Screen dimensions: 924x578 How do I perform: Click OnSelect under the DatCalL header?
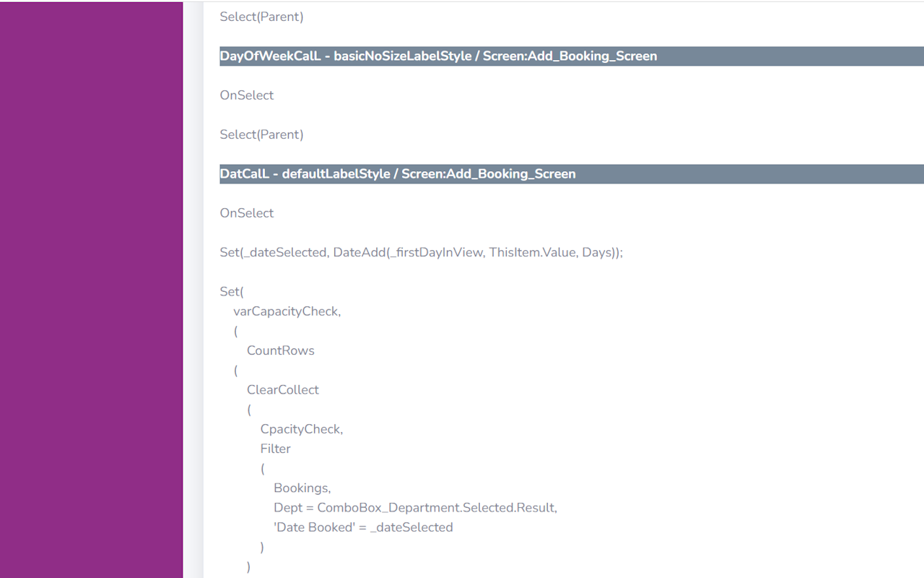click(x=247, y=213)
